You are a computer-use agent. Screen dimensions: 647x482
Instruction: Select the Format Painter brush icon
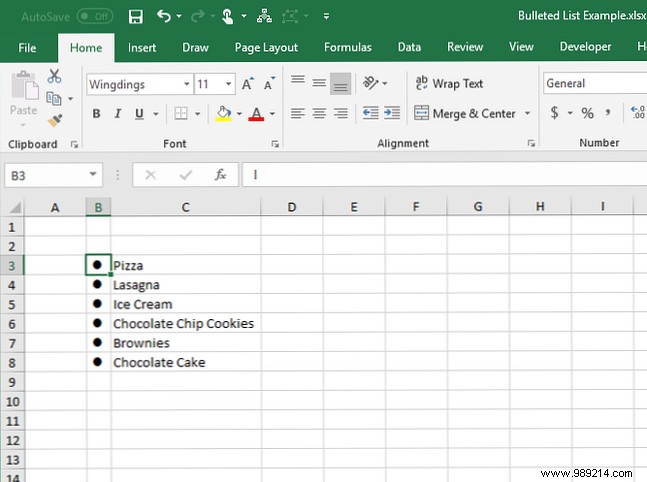pyautogui.click(x=55, y=120)
